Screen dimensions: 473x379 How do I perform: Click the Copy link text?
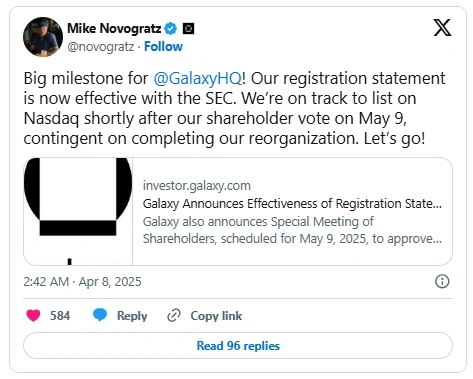coord(216,316)
